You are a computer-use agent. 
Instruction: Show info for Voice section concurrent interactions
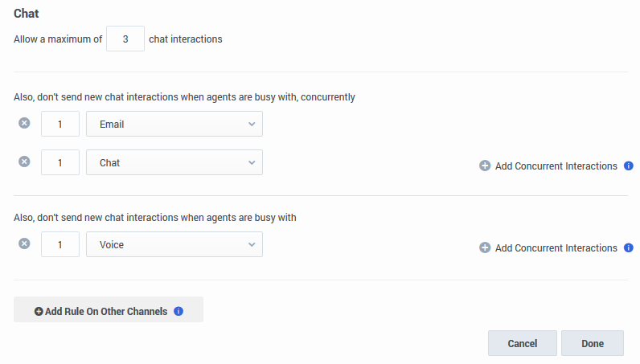(629, 248)
